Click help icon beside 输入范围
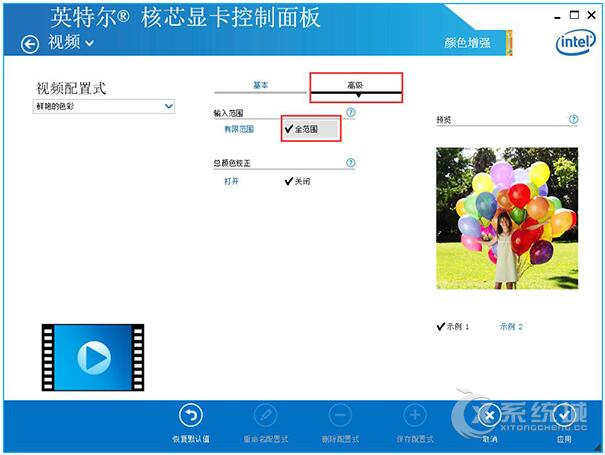This screenshot has height=455, width=605. click(350, 113)
